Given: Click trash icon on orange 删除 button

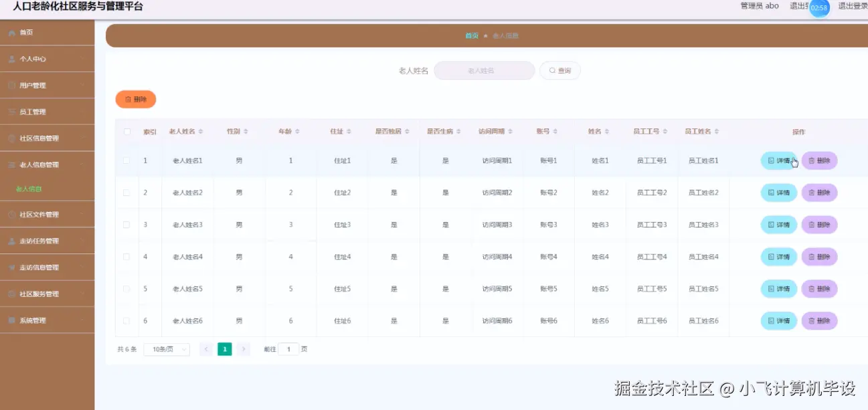Looking at the screenshot, I should (128, 99).
